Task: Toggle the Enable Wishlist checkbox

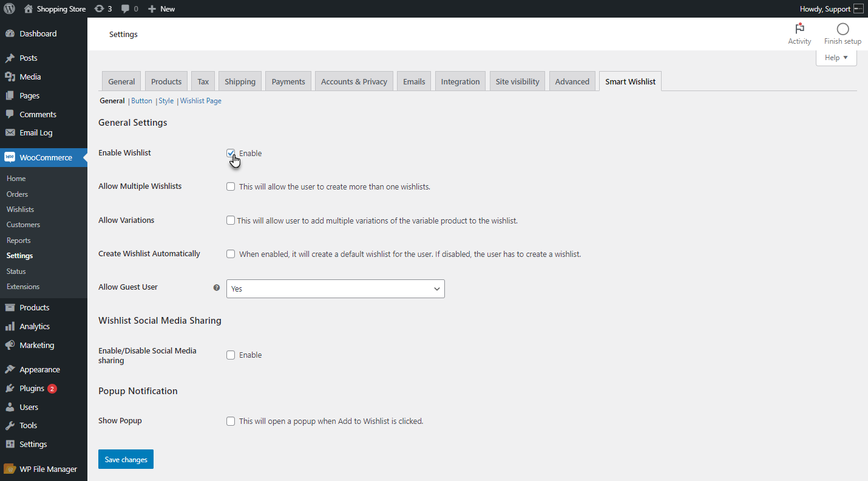Action: coord(231,153)
